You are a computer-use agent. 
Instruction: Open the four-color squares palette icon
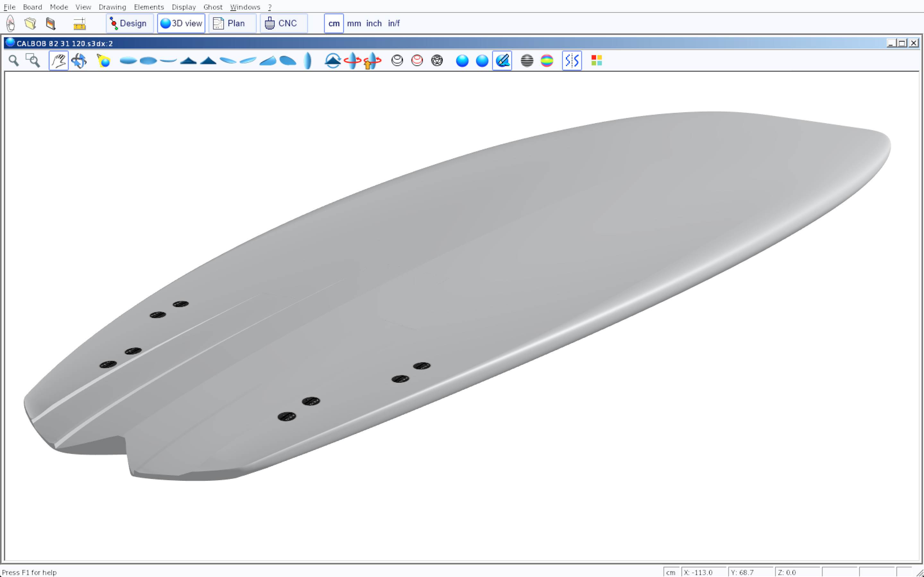coord(596,61)
